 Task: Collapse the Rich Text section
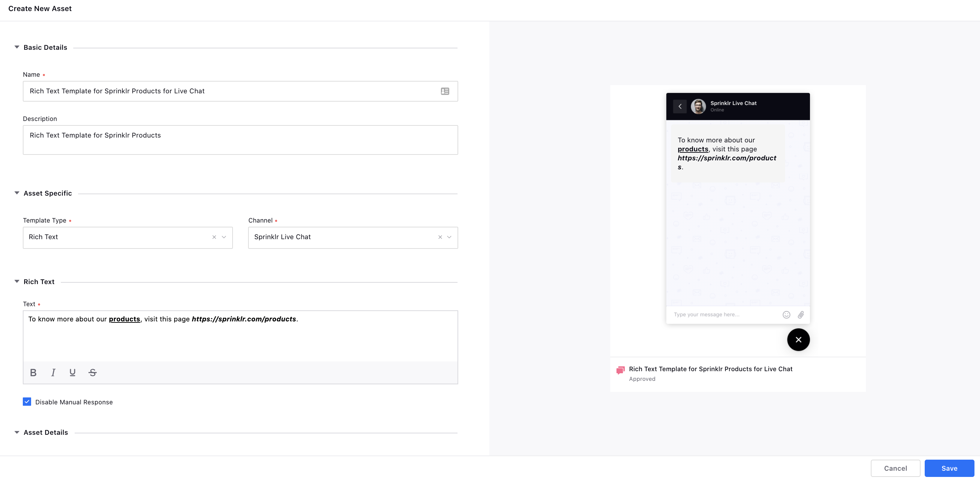coord(17,282)
